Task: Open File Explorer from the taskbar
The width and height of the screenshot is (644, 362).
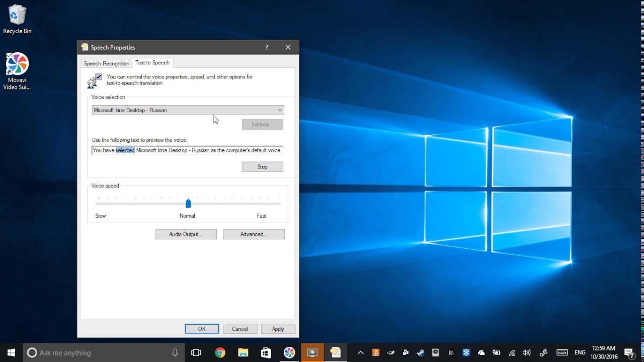Action: pos(243,352)
